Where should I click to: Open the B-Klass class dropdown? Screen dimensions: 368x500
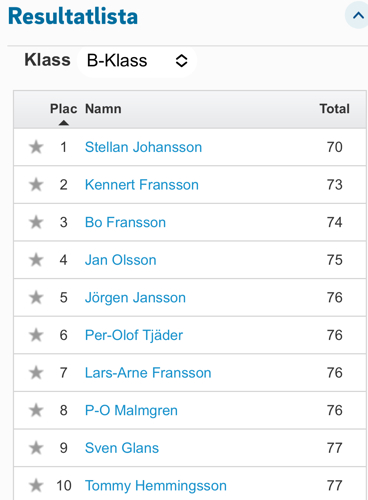[x=137, y=61]
